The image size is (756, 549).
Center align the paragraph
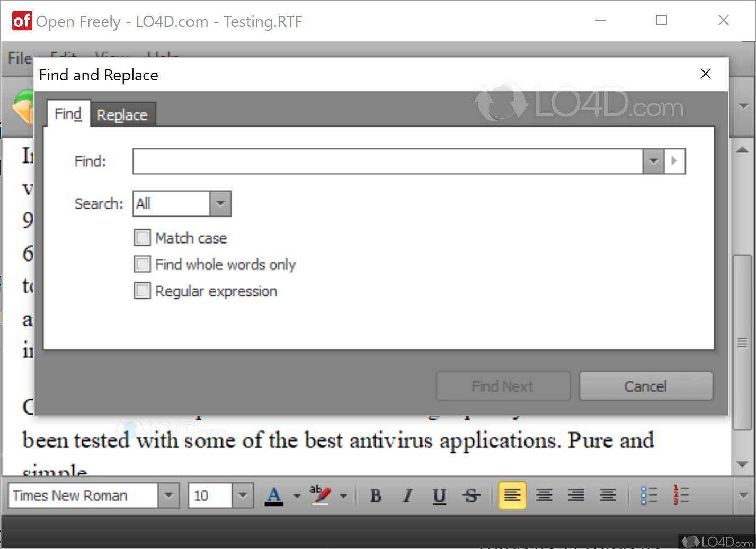point(544,496)
